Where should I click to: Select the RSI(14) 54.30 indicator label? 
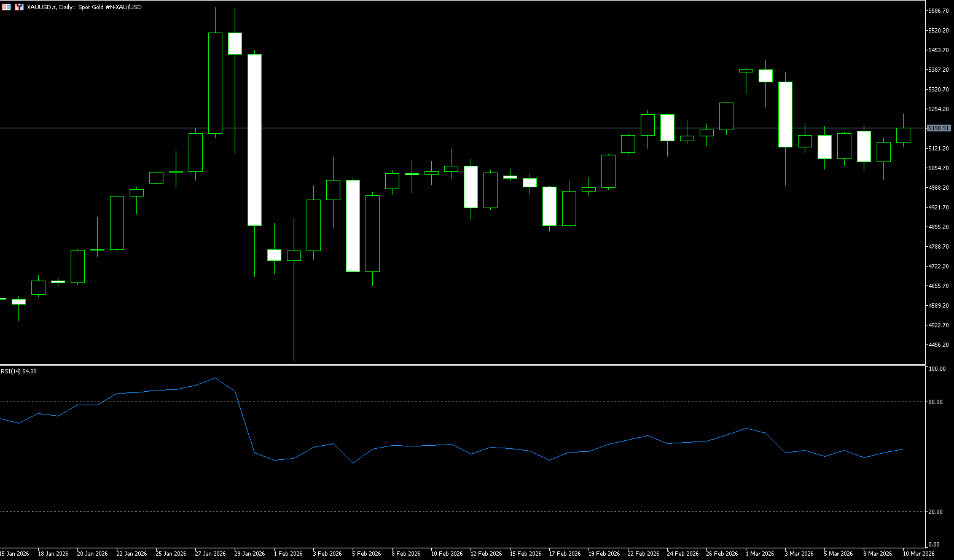point(19,371)
